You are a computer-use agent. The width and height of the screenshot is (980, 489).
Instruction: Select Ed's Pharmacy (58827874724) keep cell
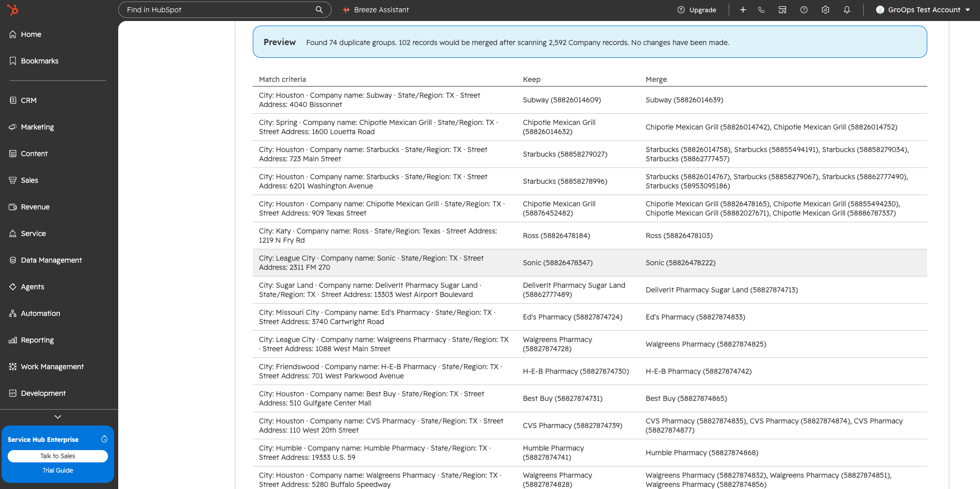pos(573,317)
